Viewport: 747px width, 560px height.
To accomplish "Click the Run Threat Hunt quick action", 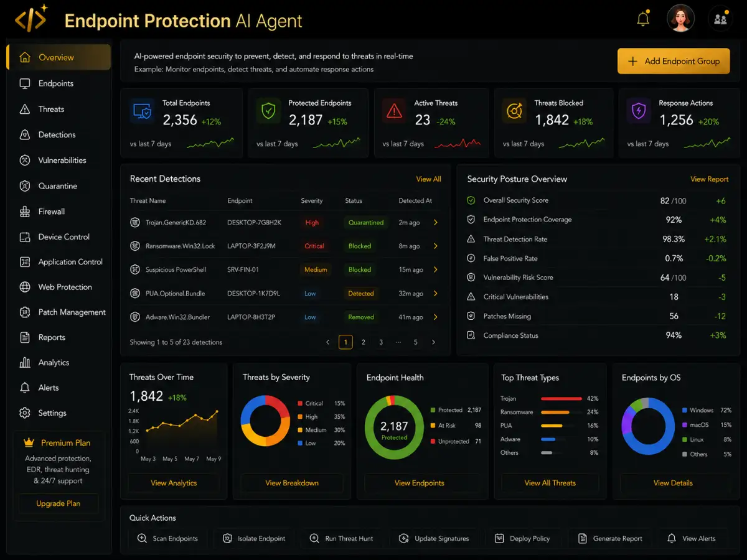I will tap(341, 538).
